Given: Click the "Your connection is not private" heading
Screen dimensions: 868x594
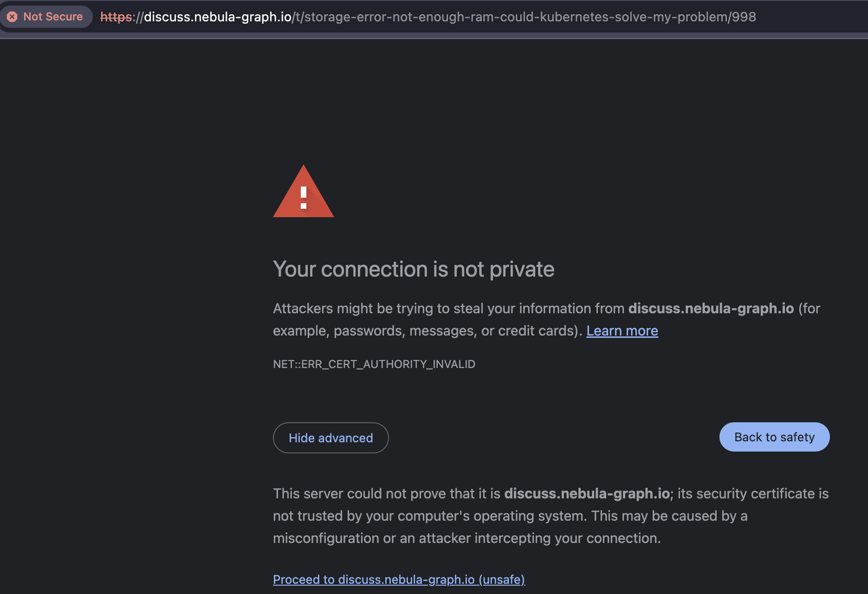Looking at the screenshot, I should 413,270.
